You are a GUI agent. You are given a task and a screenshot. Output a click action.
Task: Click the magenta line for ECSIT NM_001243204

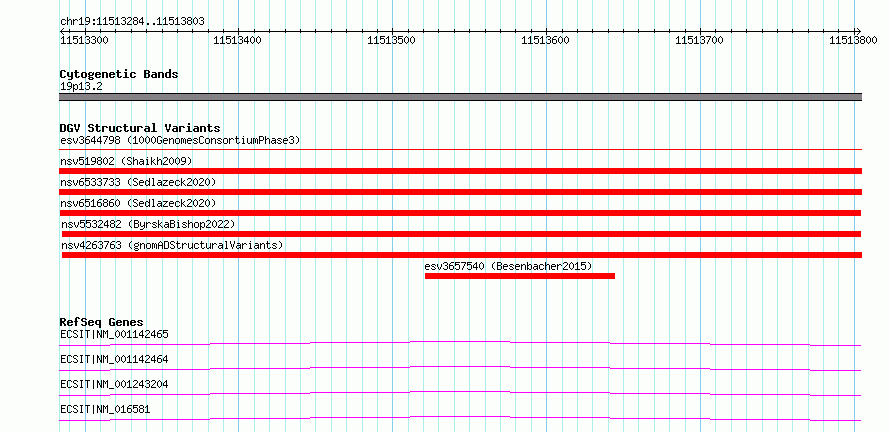pyautogui.click(x=460, y=393)
